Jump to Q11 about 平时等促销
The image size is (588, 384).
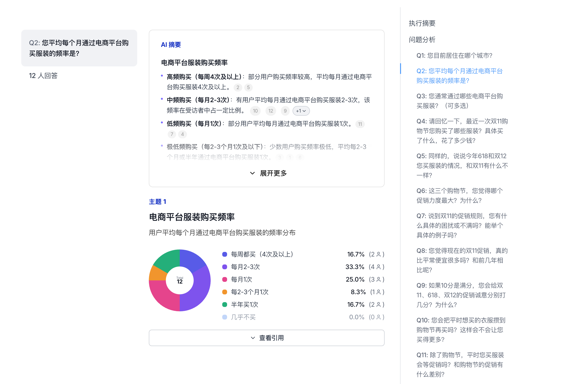pyautogui.click(x=460, y=365)
